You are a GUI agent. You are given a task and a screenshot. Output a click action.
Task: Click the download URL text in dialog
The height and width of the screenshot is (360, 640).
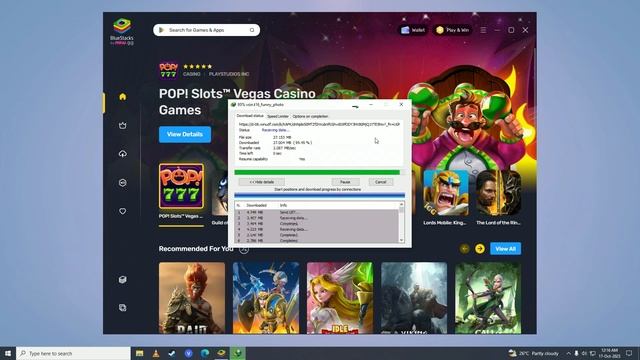[x=319, y=124]
